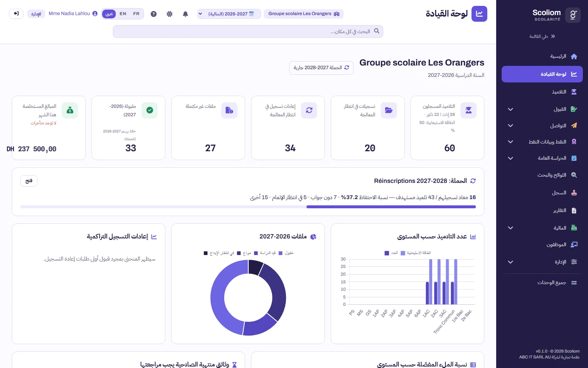This screenshot has width=588, height=368.
Task: Click the pending registrations folder icon
Action: click(389, 110)
